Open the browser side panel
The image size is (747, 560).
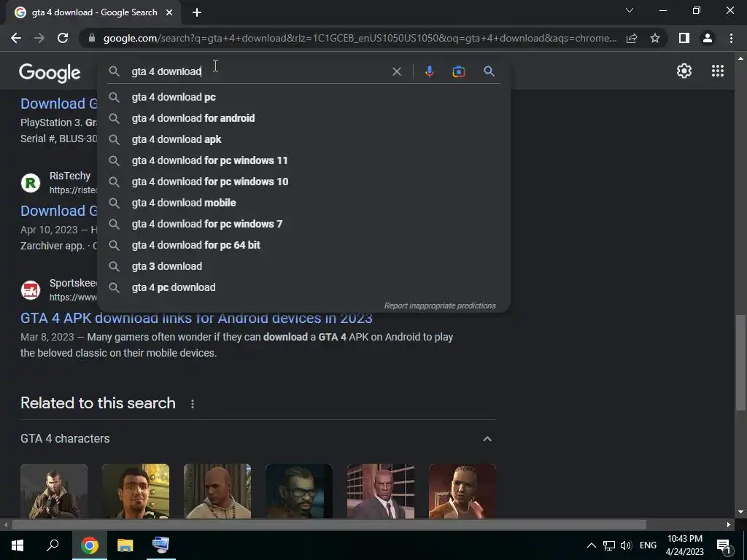tap(684, 38)
